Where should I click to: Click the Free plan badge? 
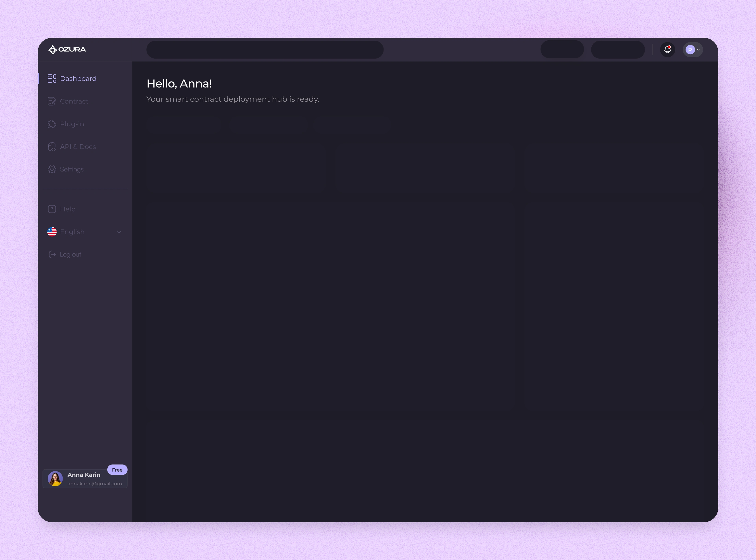click(x=117, y=470)
